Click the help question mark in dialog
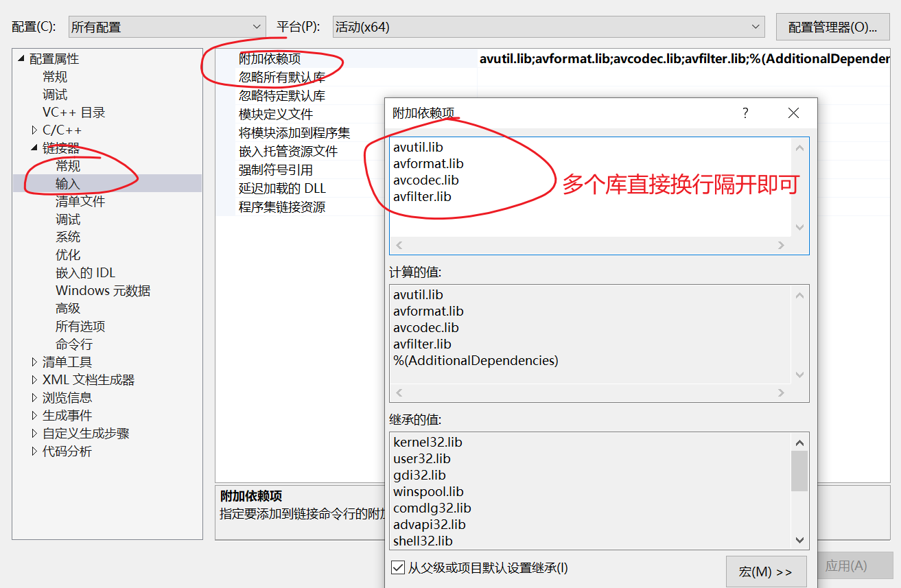 click(745, 113)
